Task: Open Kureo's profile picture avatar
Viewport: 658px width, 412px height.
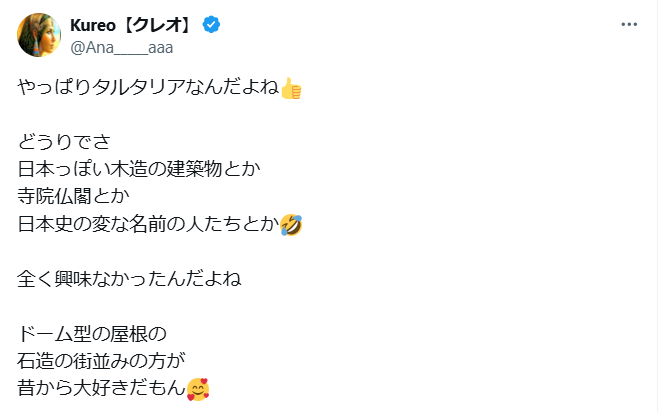Action: 38,35
